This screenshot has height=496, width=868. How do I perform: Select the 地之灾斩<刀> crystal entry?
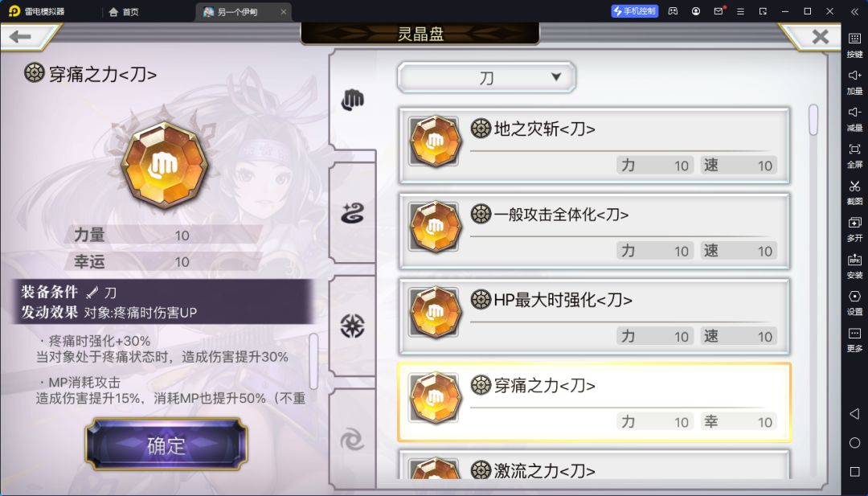594,146
